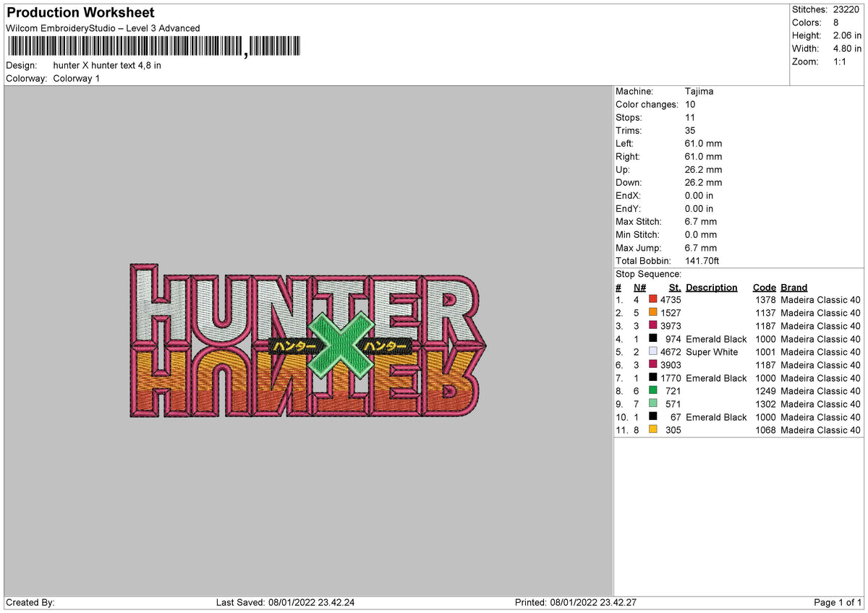Select the red thread swatch in stop 1
868x613 pixels.
click(x=653, y=300)
